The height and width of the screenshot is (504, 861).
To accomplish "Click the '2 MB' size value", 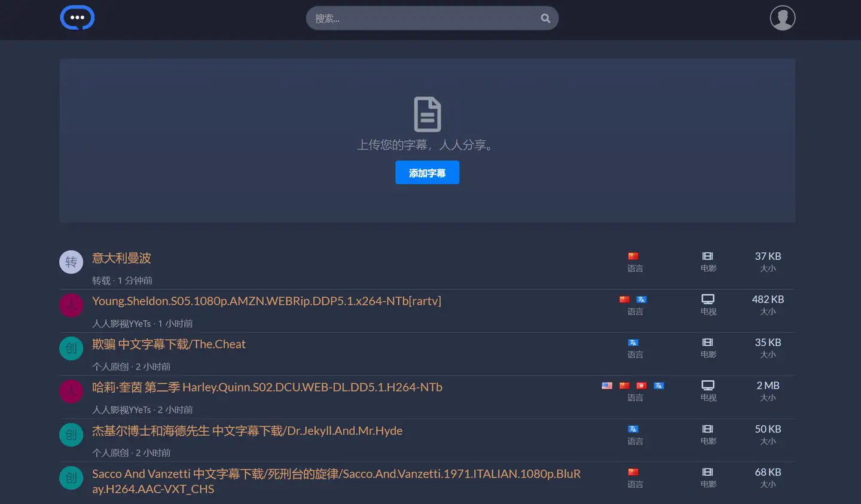I will point(768,386).
